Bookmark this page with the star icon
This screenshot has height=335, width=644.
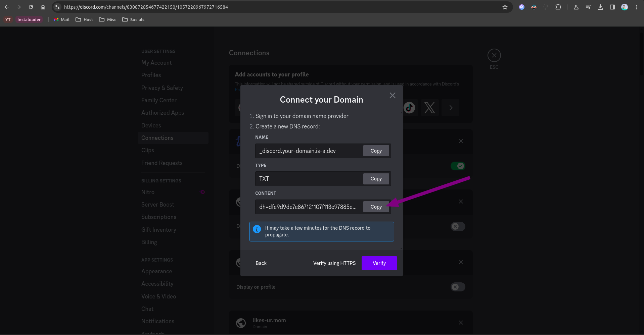point(505,7)
